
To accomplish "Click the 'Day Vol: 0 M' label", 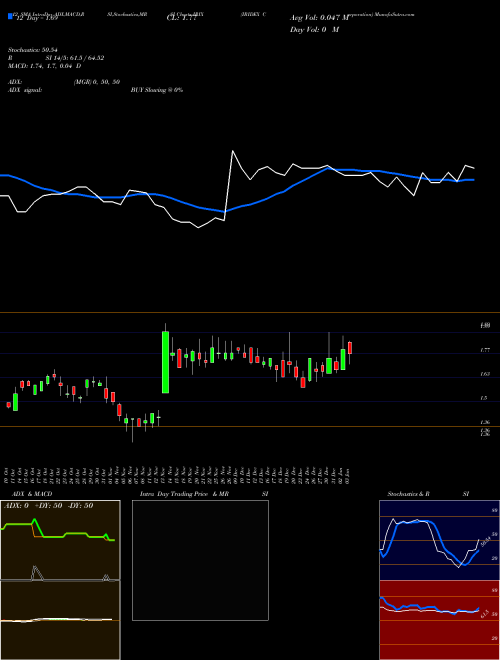I will pos(314,30).
